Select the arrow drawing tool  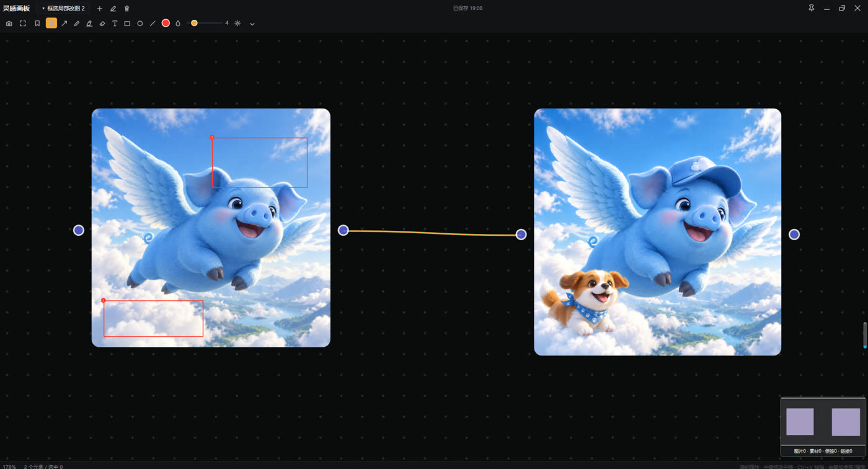[64, 24]
